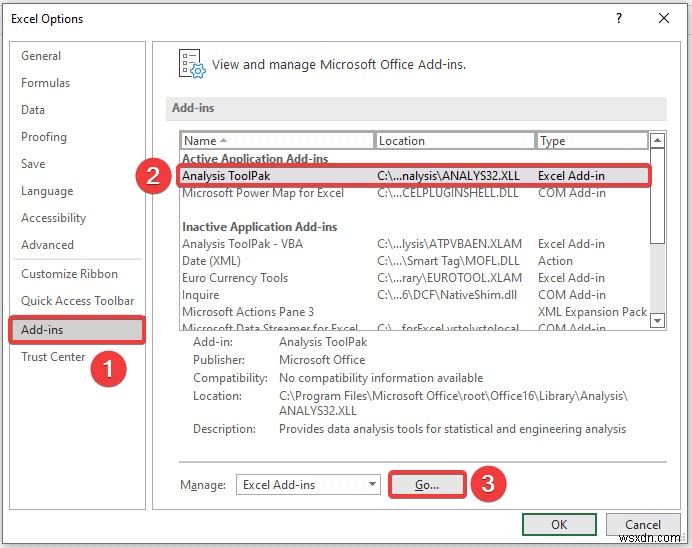Click the MOFL.DLL location cell
692x548 pixels.
(448, 261)
